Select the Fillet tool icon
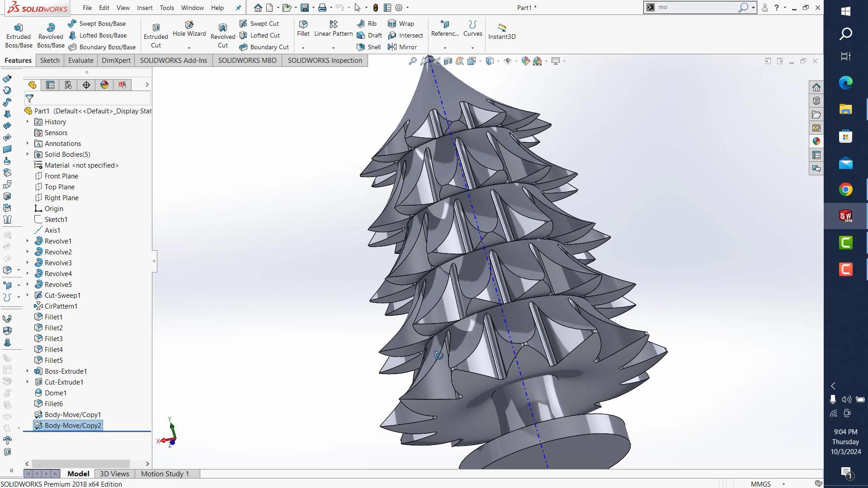The image size is (868, 488). [x=303, y=24]
